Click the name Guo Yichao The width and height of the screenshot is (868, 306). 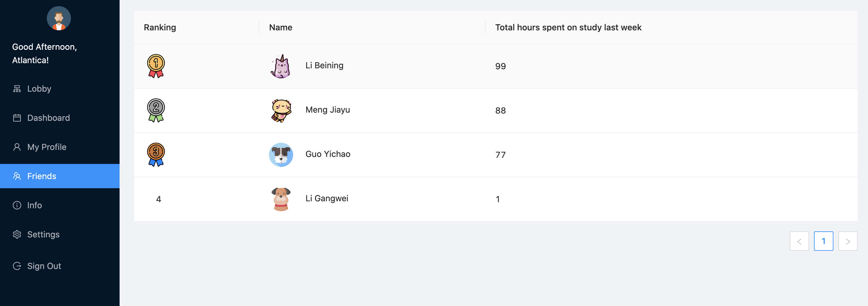pos(328,154)
